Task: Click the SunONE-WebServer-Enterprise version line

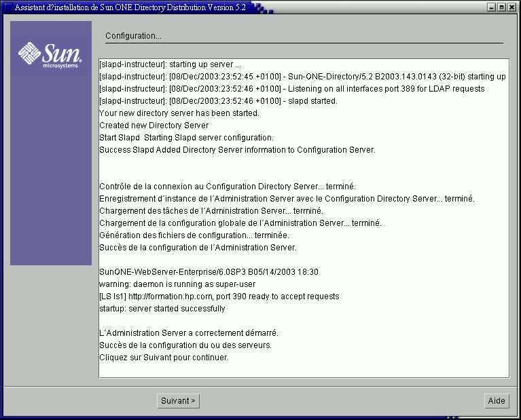Action: coord(209,271)
